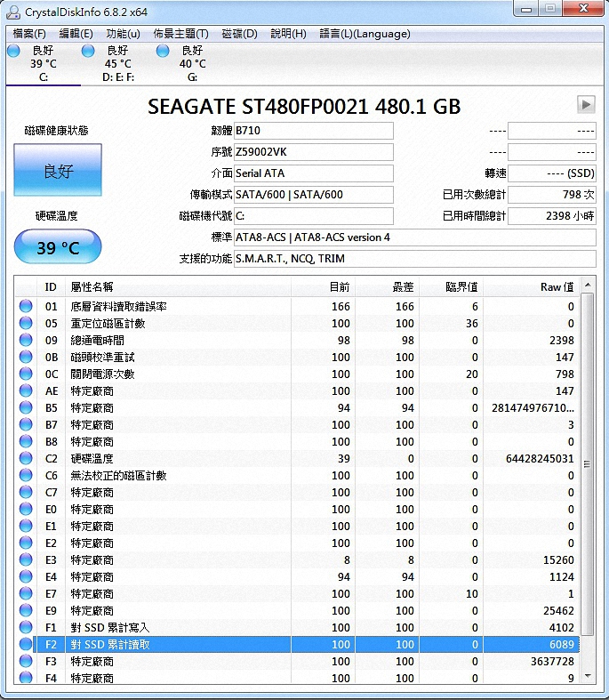Click the power on count value 798 次
The width and height of the screenshot is (609, 700).
pos(552,195)
